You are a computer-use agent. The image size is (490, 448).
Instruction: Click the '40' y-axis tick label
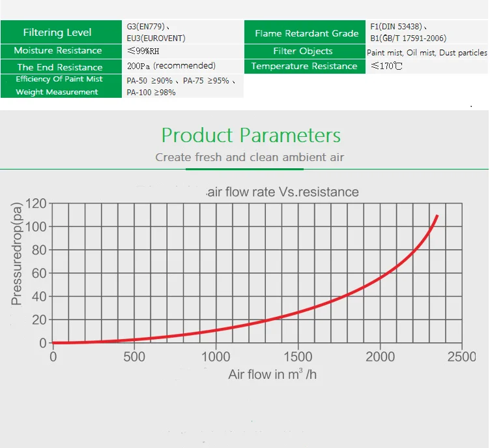(x=39, y=297)
